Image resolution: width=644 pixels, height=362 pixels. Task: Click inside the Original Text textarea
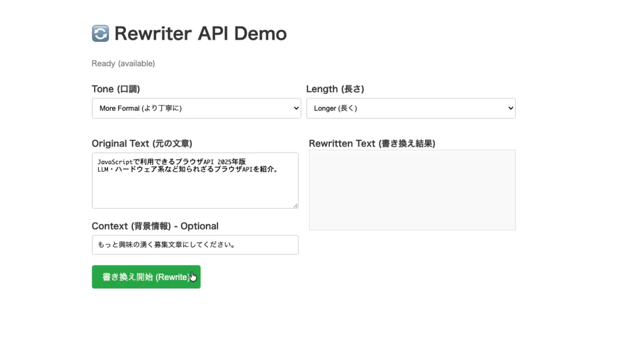pyautogui.click(x=195, y=189)
